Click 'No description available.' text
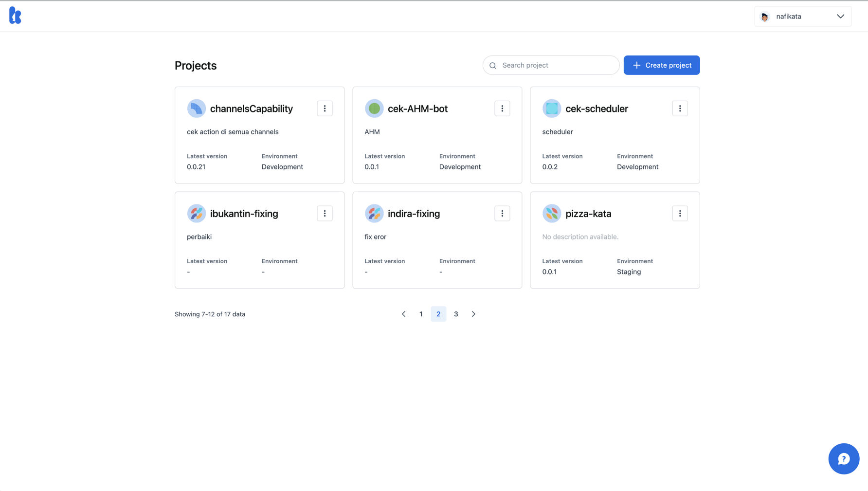This screenshot has width=868, height=491. click(580, 237)
